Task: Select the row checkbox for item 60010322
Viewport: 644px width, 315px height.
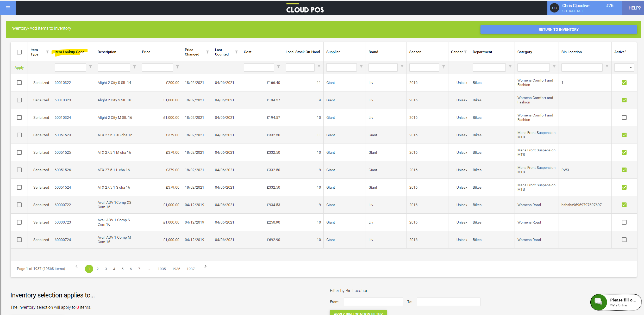Action: (19, 83)
